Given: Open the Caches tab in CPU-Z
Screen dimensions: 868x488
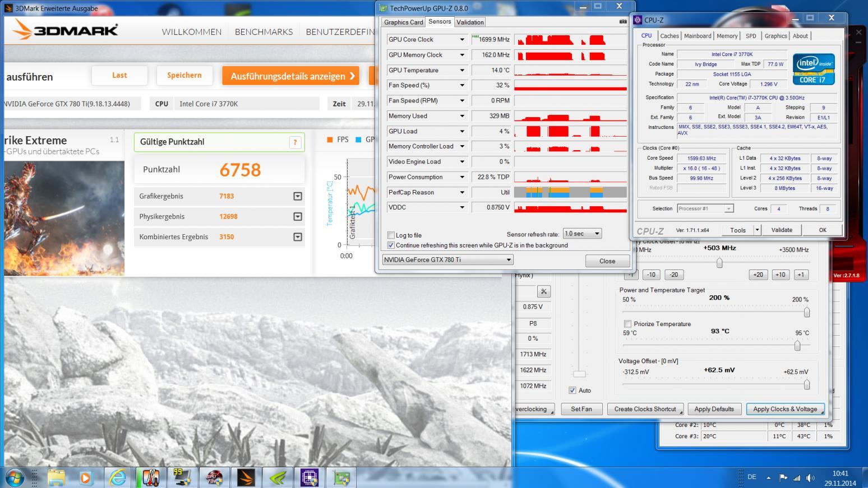Looking at the screenshot, I should (669, 36).
